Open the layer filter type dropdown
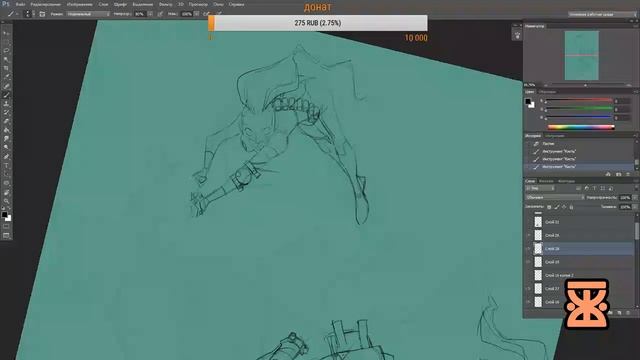Image resolution: width=640 pixels, height=360 pixels. click(540, 189)
